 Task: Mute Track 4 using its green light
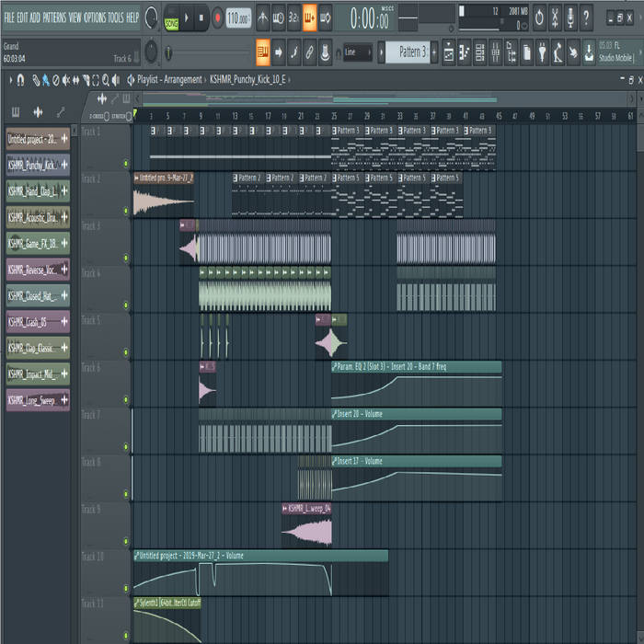point(127,304)
